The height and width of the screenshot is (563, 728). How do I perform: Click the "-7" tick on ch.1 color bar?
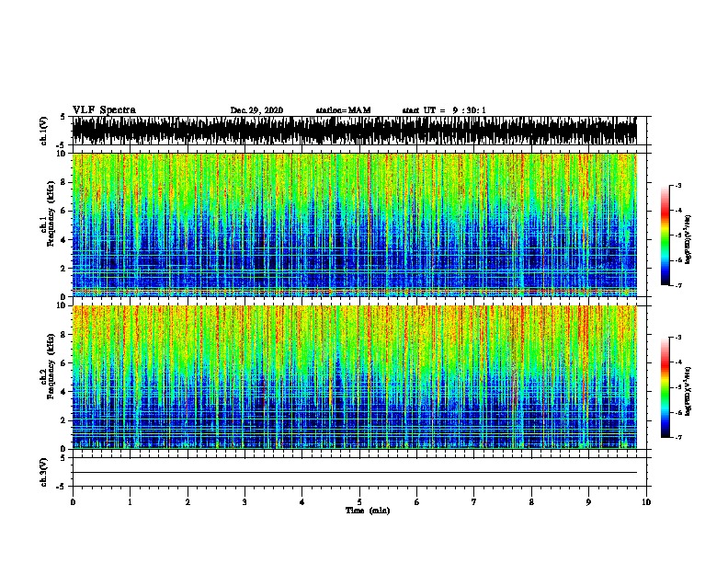(677, 285)
